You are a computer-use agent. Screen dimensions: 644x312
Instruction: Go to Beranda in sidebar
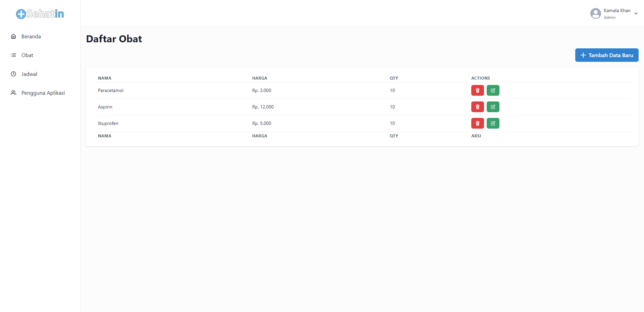pyautogui.click(x=31, y=36)
